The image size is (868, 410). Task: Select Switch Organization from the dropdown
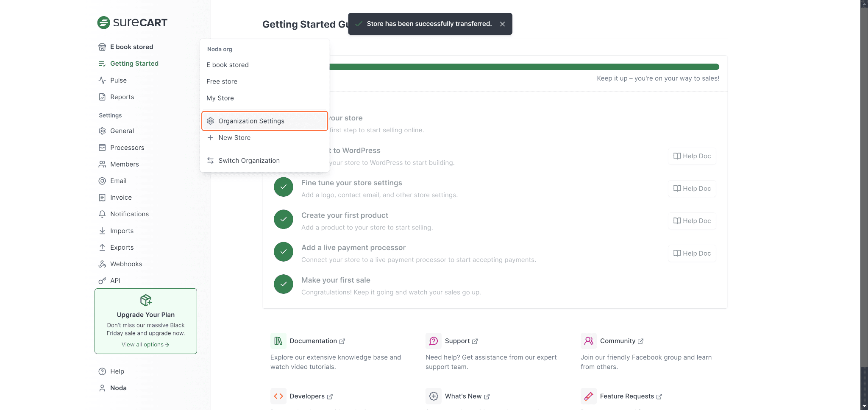[249, 161]
